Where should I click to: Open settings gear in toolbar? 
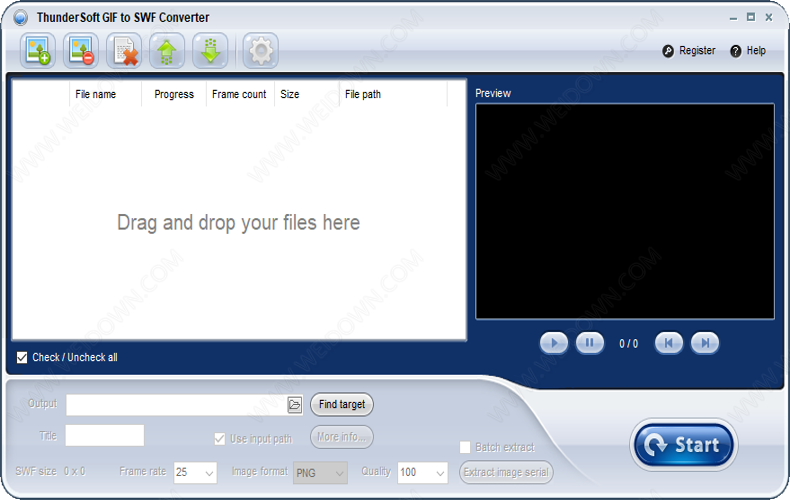click(x=260, y=51)
